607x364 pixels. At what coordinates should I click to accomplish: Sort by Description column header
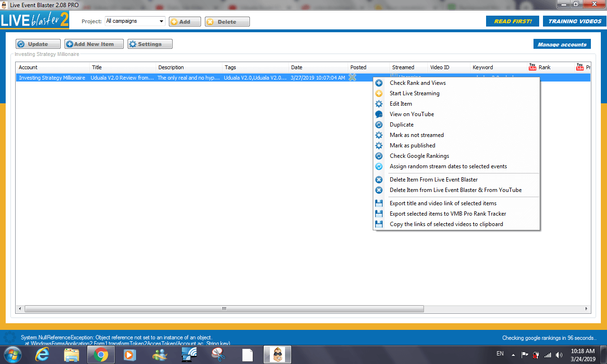pyautogui.click(x=189, y=67)
